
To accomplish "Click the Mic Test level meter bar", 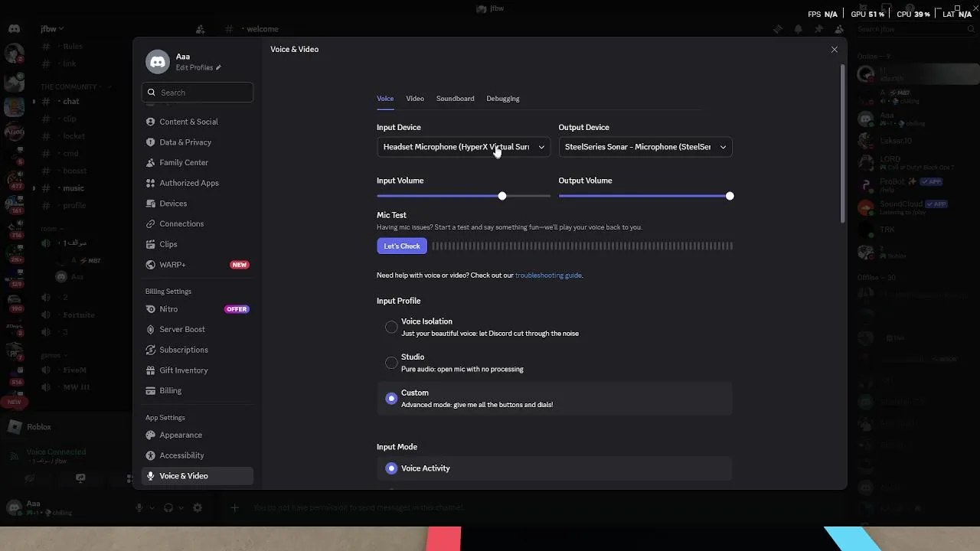I will click(x=582, y=246).
